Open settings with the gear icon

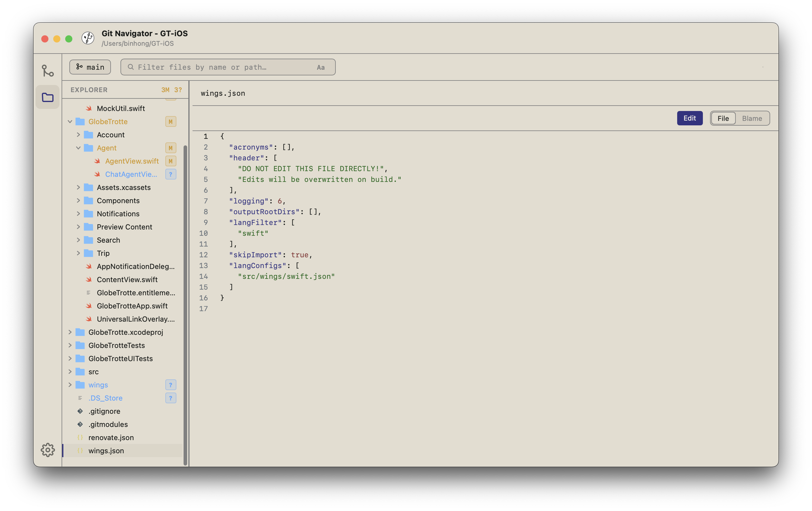point(48,450)
